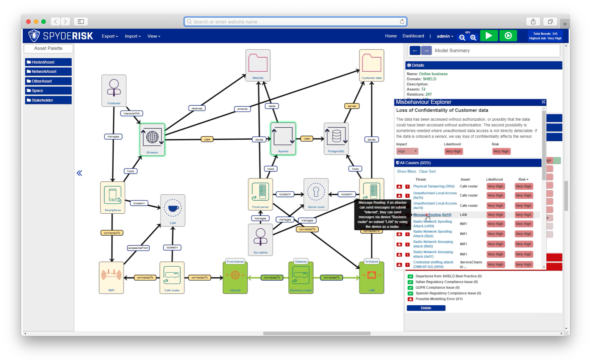The image size is (591, 364).
Task: Click the back arrow beside Model Summary
Action: point(415,50)
